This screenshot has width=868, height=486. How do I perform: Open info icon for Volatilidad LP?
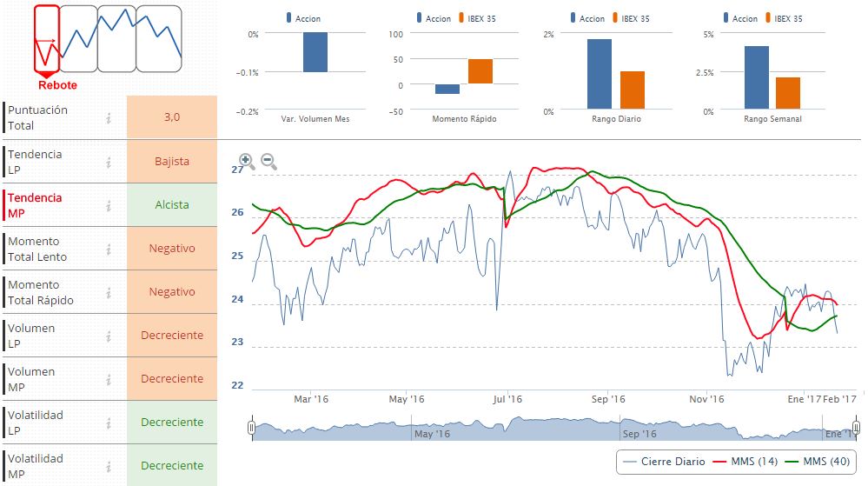[x=109, y=423]
